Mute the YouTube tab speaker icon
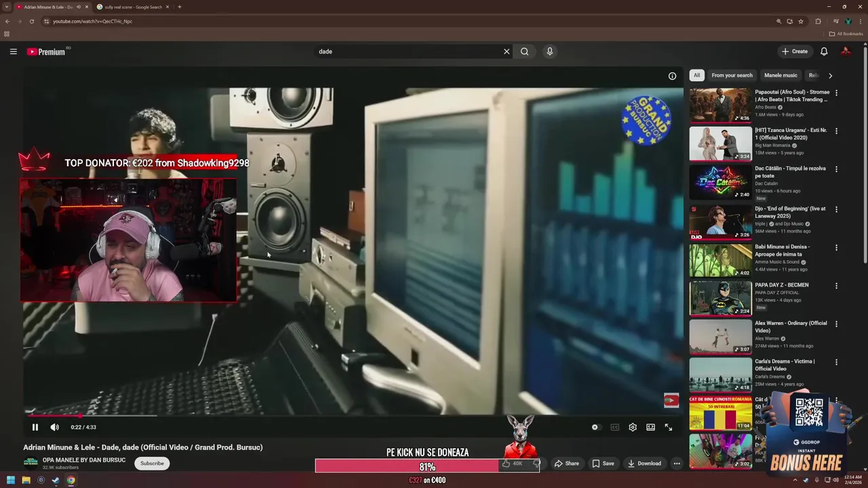868x488 pixels. pyautogui.click(x=79, y=7)
